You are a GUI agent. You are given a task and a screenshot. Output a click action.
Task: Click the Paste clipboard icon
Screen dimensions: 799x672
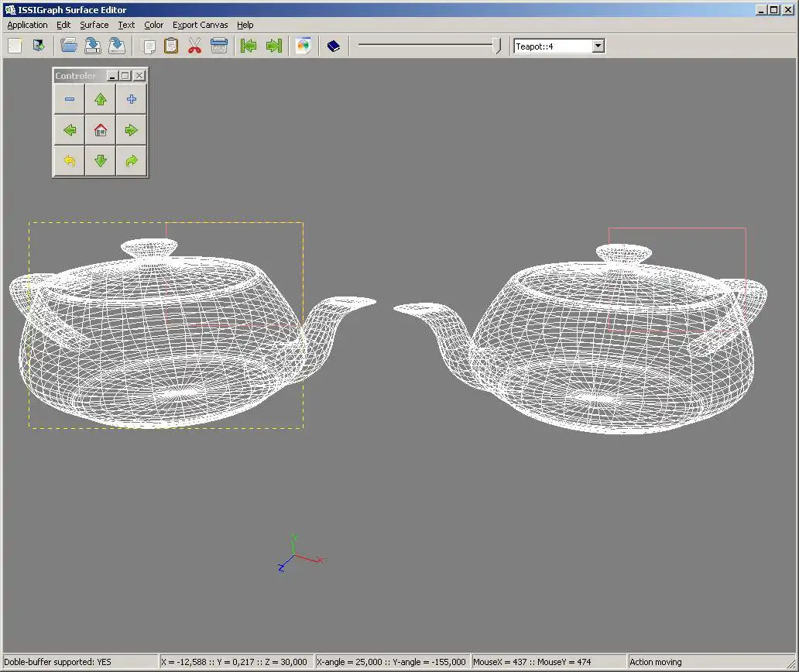(171, 46)
